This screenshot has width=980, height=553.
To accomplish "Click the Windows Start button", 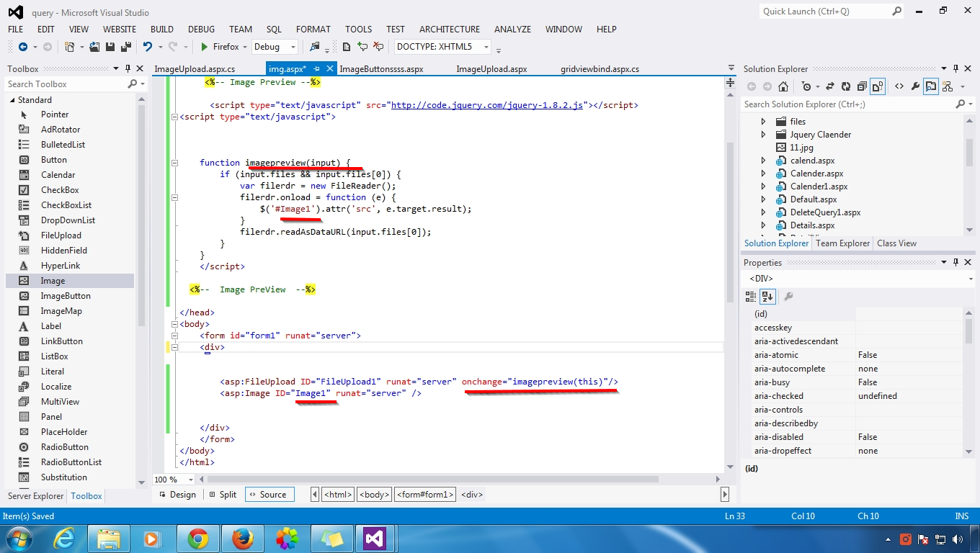I will tap(19, 539).
